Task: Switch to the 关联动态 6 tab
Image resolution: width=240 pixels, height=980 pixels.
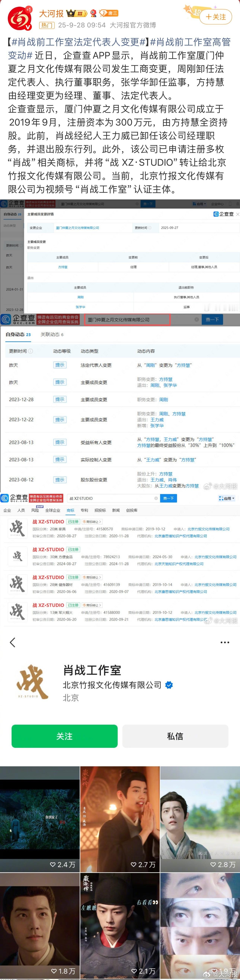Action: [x=52, y=334]
